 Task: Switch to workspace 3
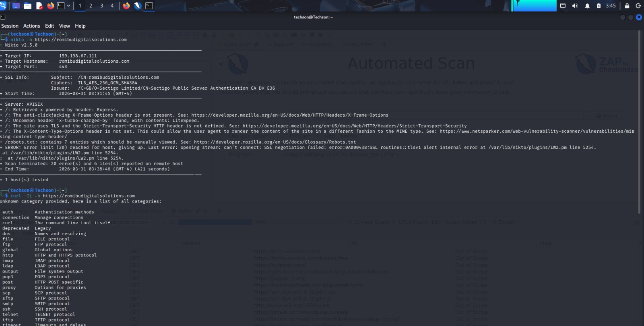click(x=101, y=6)
